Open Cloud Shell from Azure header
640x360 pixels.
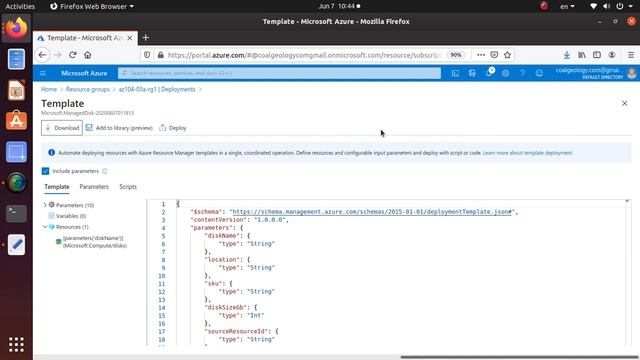(x=455, y=73)
